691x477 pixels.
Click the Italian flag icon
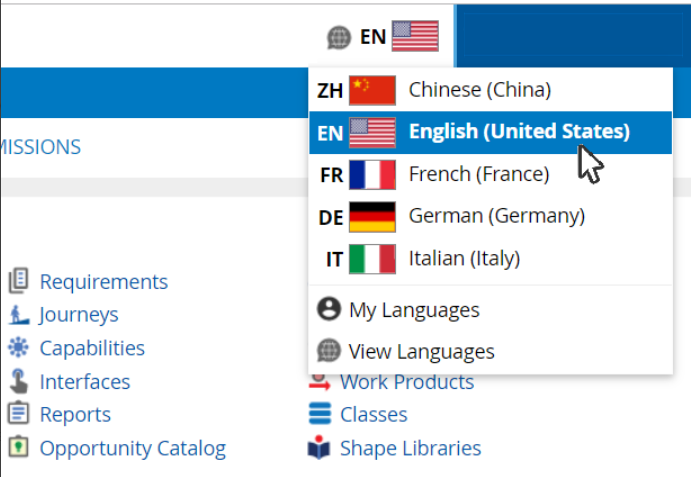(372, 259)
